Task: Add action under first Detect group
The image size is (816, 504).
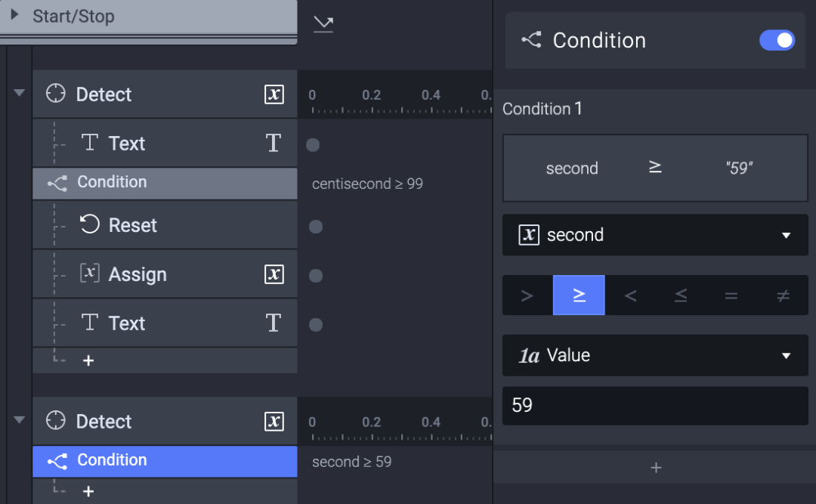Action: (88, 361)
